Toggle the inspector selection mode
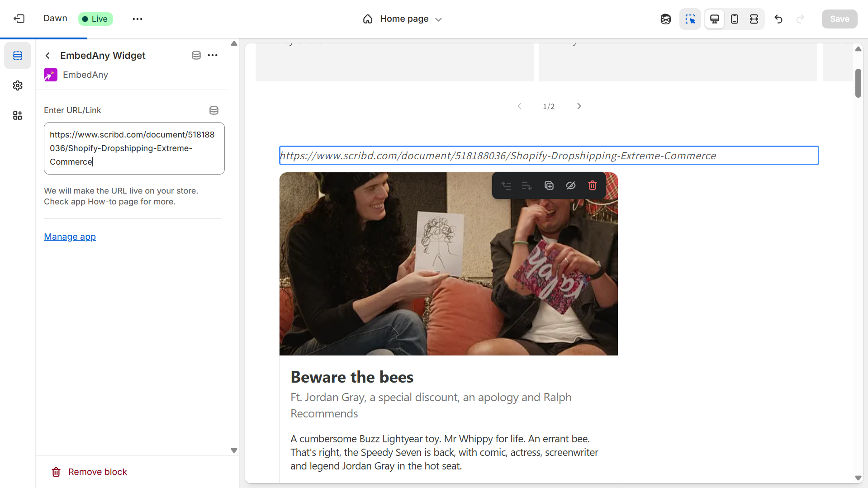 (x=690, y=19)
